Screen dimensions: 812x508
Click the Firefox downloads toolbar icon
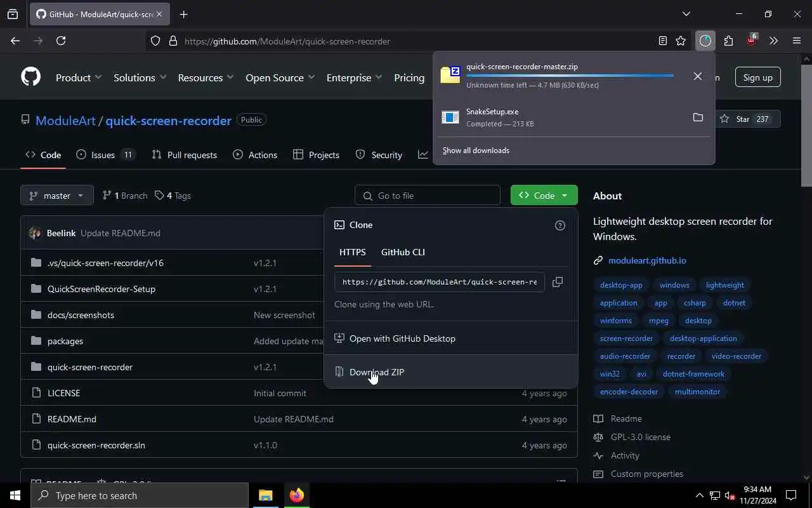tap(705, 41)
